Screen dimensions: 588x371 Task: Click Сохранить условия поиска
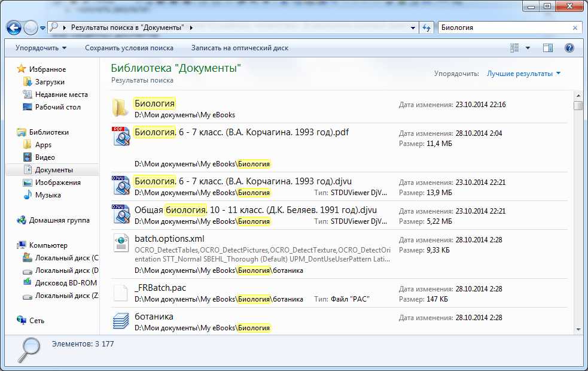click(129, 48)
